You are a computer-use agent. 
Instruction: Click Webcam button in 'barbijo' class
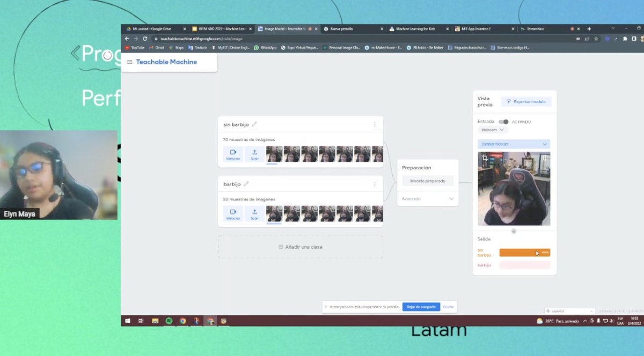pos(233,213)
